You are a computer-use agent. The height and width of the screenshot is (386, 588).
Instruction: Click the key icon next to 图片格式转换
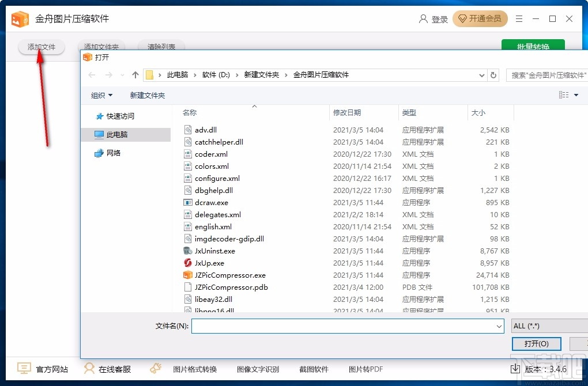[x=155, y=368]
